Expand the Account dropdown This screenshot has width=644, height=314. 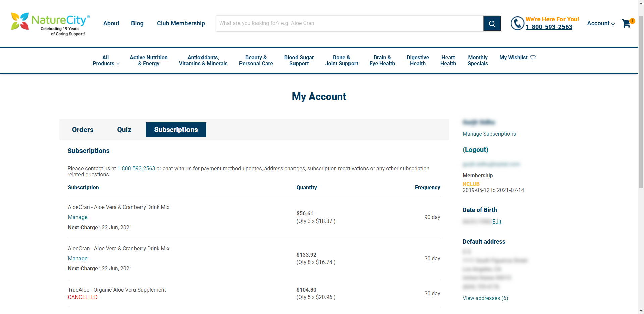tap(601, 23)
